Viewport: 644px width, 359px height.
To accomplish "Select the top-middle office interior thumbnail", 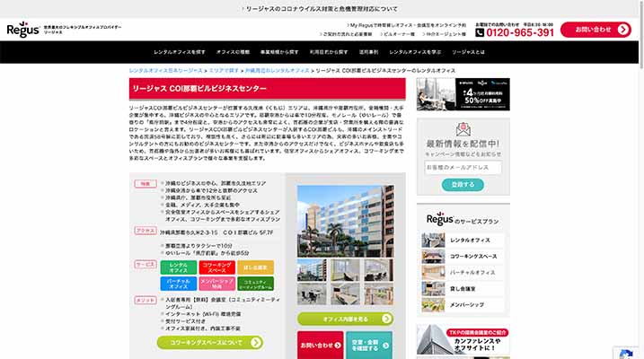I will tap(345, 270).
